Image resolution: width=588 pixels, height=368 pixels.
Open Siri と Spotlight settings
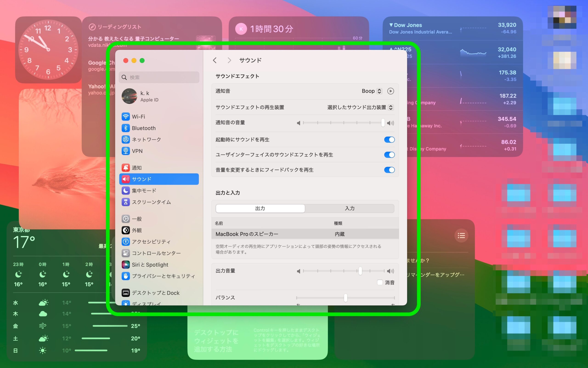tap(159, 264)
